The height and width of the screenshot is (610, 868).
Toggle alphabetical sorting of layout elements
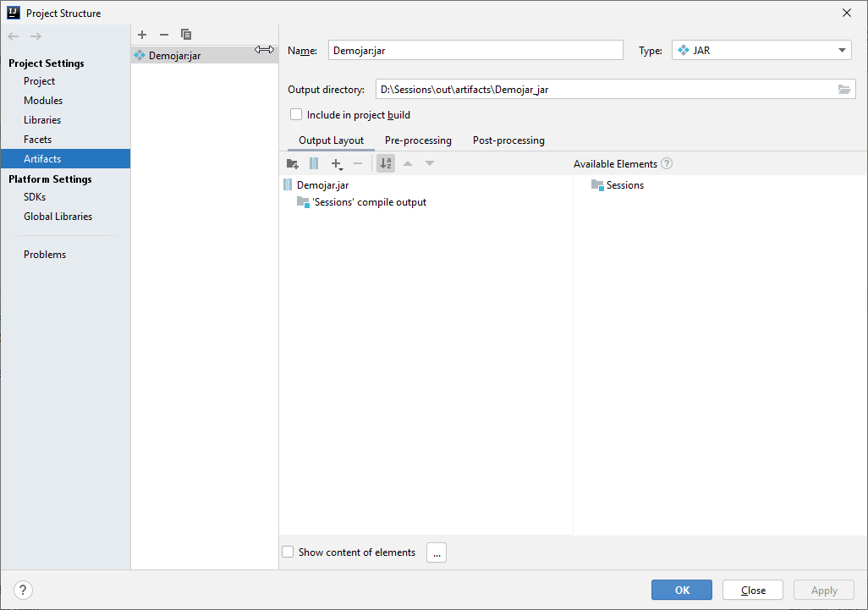(x=386, y=163)
